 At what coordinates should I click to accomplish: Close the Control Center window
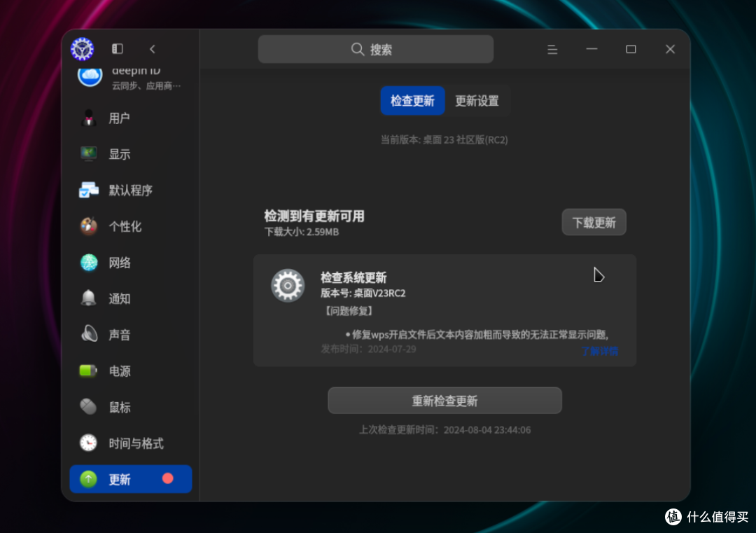[670, 49]
